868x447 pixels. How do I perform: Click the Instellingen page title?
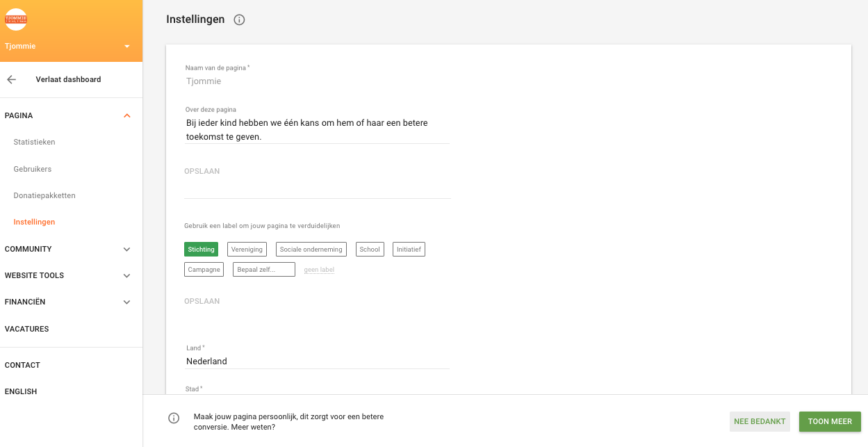[x=195, y=19]
